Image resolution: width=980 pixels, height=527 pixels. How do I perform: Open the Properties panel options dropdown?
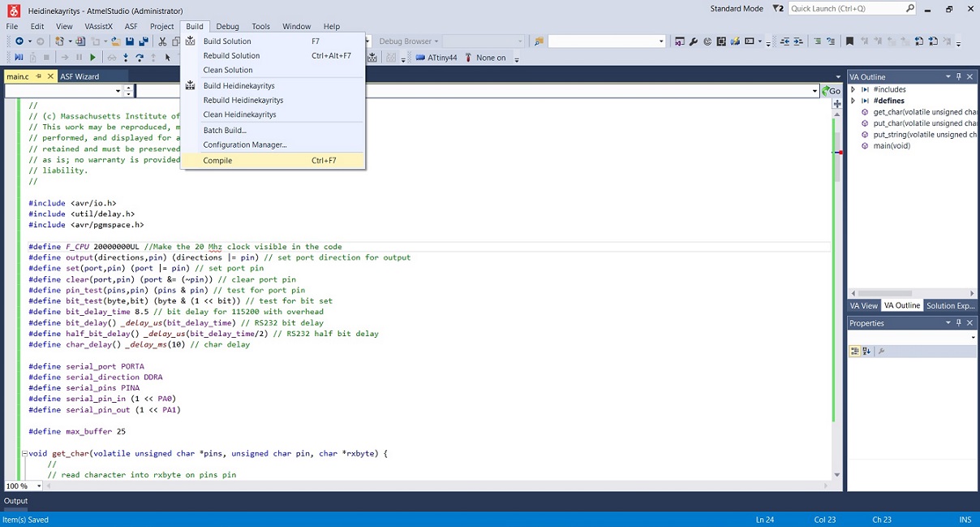pyautogui.click(x=947, y=322)
